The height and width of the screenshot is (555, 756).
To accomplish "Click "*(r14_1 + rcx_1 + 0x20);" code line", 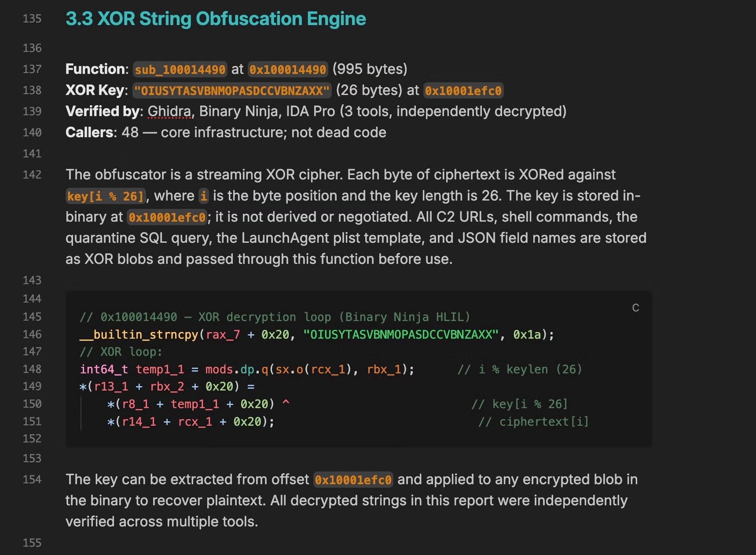I will 191,422.
